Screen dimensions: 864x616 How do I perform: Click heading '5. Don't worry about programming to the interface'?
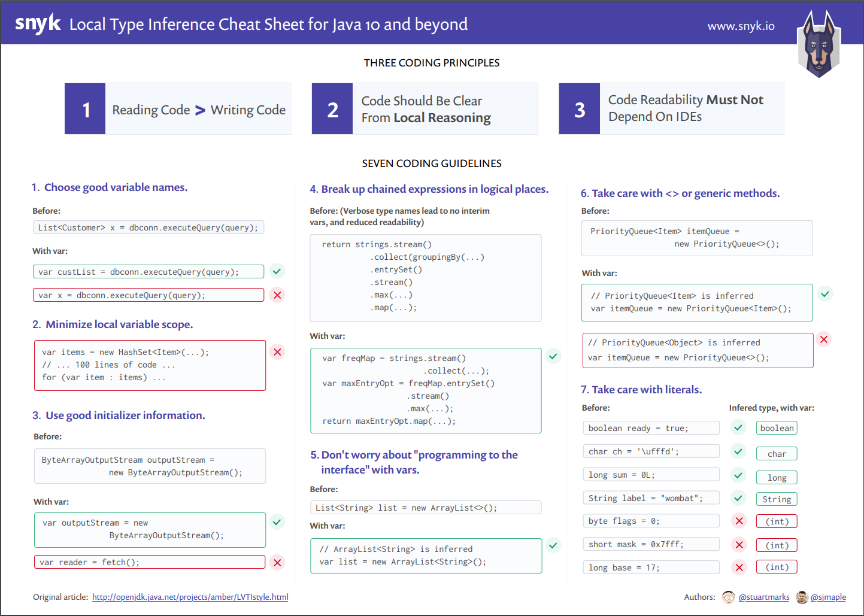414,462
